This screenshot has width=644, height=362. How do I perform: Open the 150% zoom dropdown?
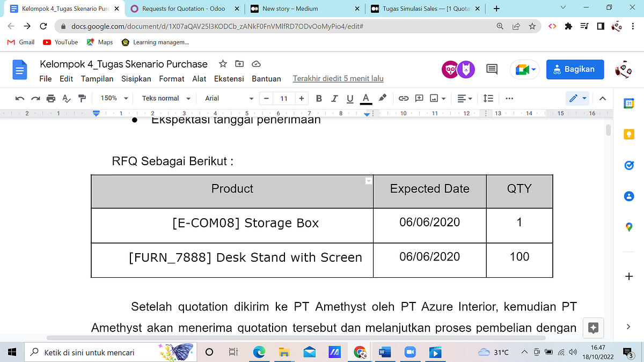[x=112, y=98]
